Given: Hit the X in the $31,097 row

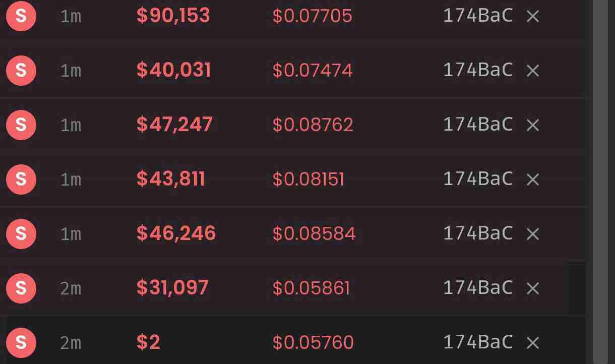Looking at the screenshot, I should (x=533, y=289).
